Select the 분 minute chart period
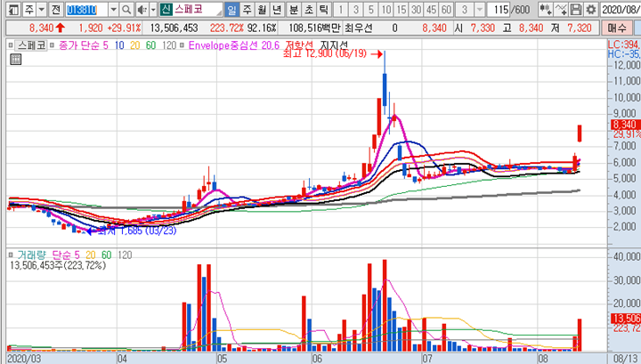Viewport: 641px width, 364px height. [x=294, y=10]
